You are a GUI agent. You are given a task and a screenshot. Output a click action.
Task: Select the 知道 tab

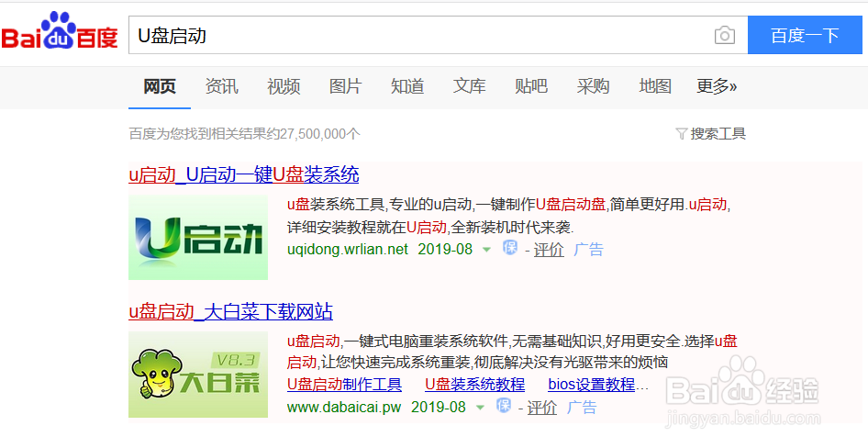click(407, 86)
